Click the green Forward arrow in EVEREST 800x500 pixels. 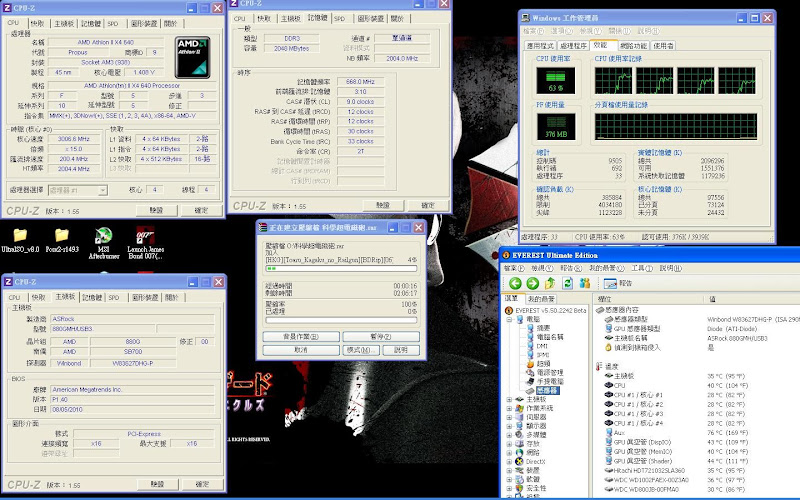point(531,283)
